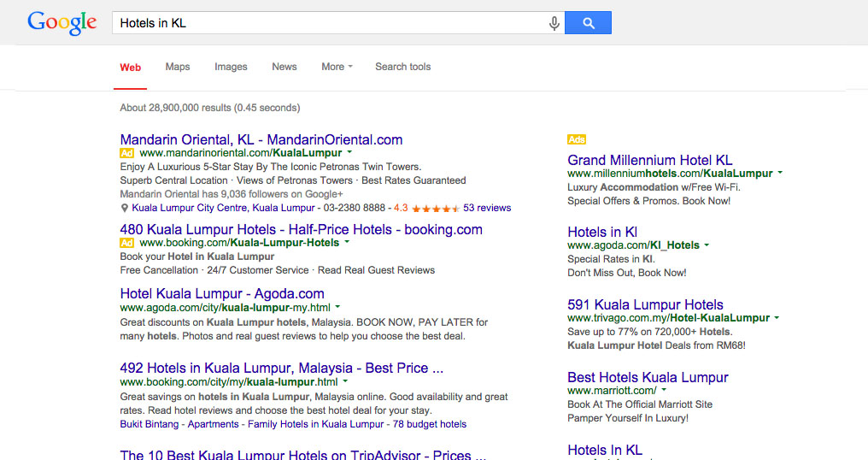Switch to the Images tab
Screen dimensions: 868x460
[x=231, y=67]
